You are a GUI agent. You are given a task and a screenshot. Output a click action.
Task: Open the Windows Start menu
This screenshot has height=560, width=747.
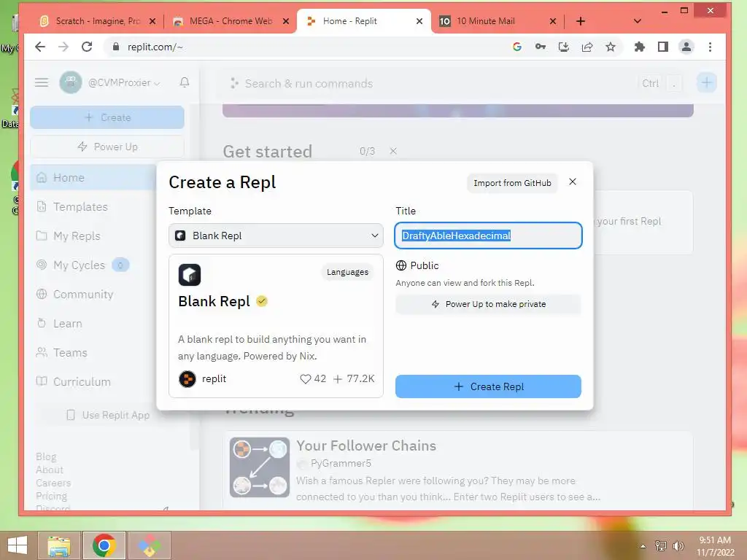pos(18,545)
